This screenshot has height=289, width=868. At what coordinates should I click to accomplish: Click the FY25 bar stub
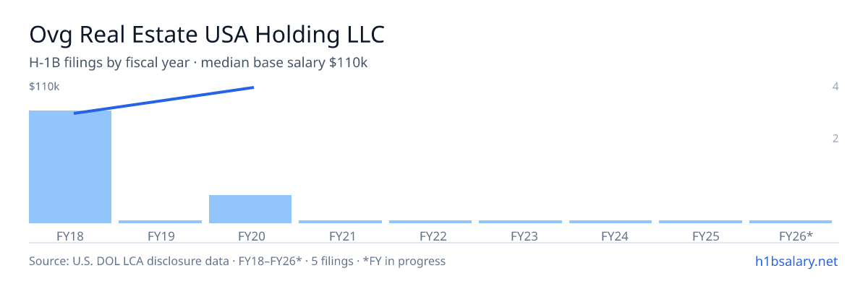click(x=700, y=222)
